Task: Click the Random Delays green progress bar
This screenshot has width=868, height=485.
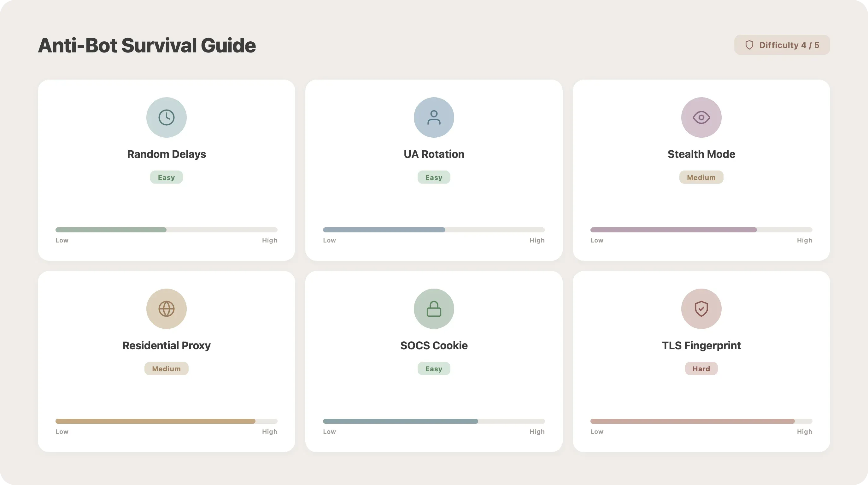Action: 111,230
